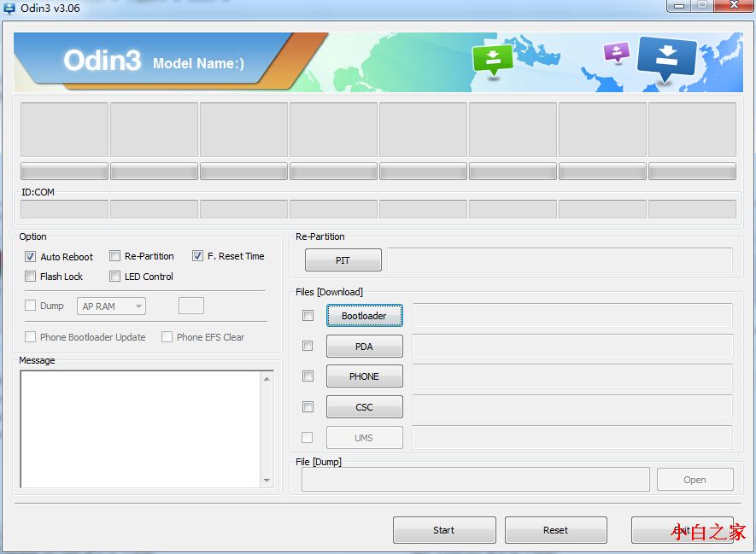Viewport: 756px width, 554px height.
Task: Uncheck the F. Reset Time checkbox
Action: (x=197, y=256)
